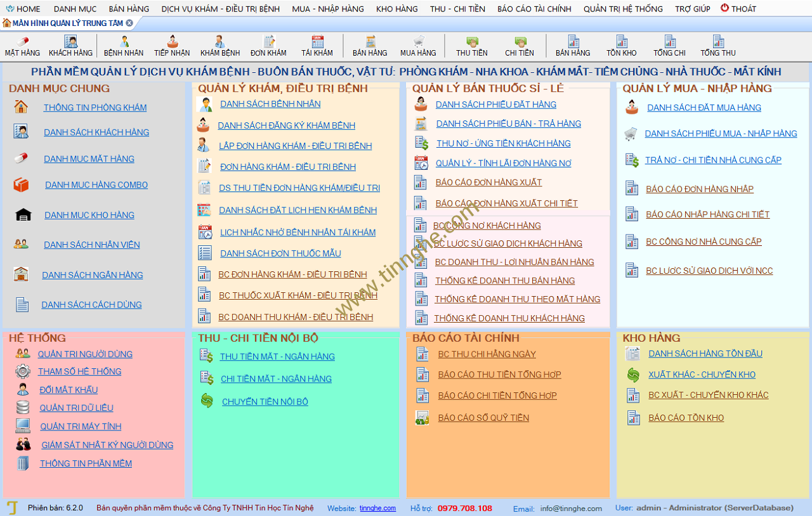Screen dimensions: 812x516
Task: Click house icon beside THÔNG TIN PHÒNG KHÁM
Action: click(21, 106)
